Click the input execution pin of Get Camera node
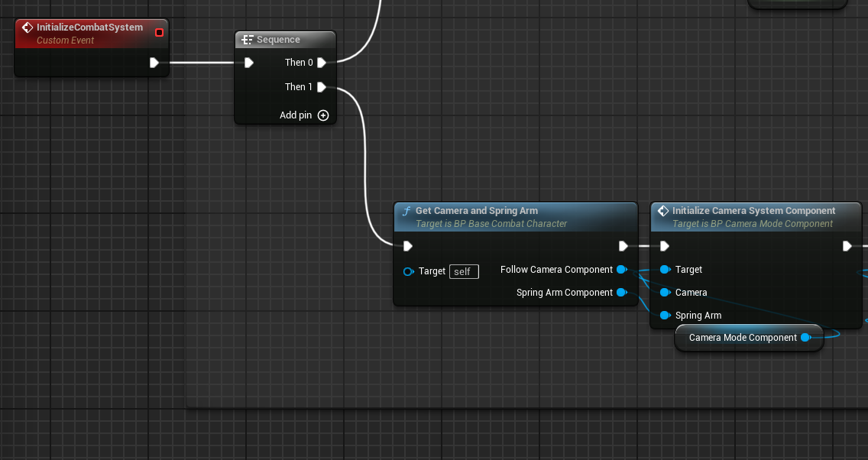The image size is (868, 460). [x=407, y=245]
